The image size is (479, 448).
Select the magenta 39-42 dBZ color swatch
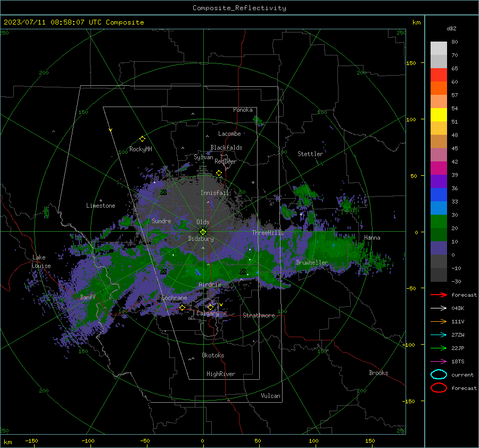[439, 168]
